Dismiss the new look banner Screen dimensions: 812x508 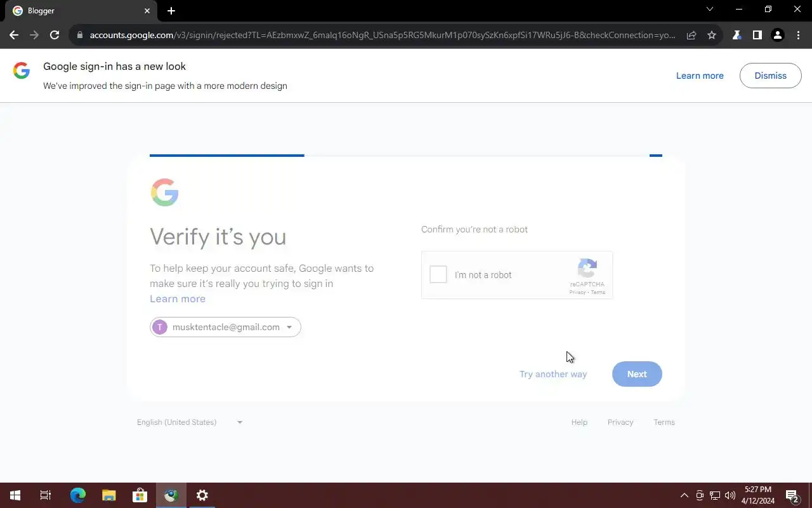pyautogui.click(x=770, y=76)
